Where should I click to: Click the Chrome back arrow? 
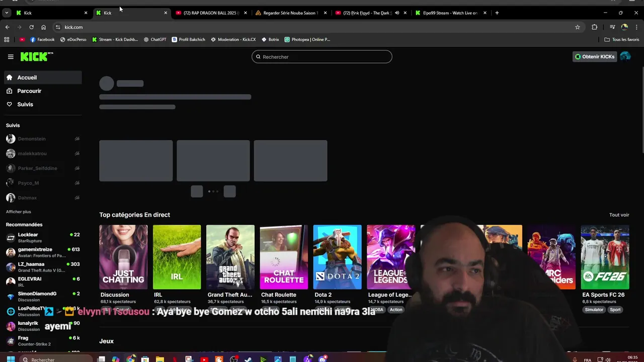pyautogui.click(x=7, y=27)
